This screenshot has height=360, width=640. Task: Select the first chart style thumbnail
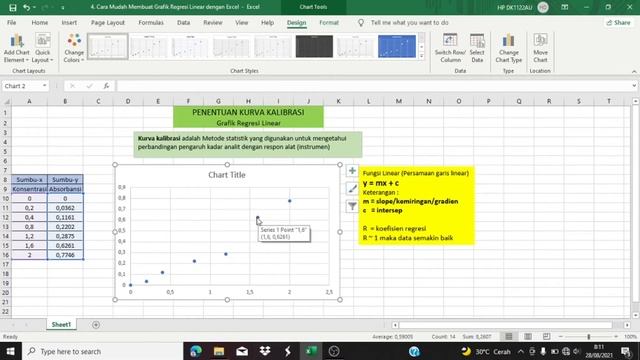(x=108, y=47)
